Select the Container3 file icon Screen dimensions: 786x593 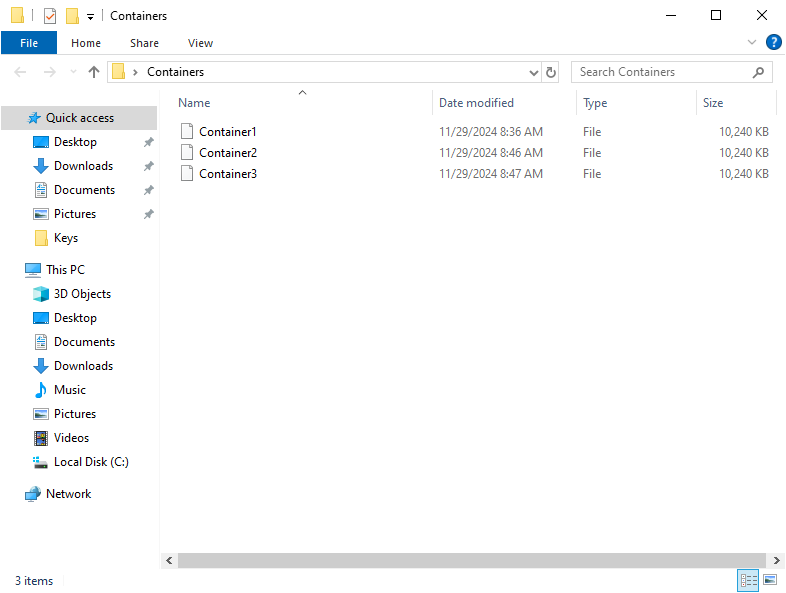pyautogui.click(x=187, y=173)
